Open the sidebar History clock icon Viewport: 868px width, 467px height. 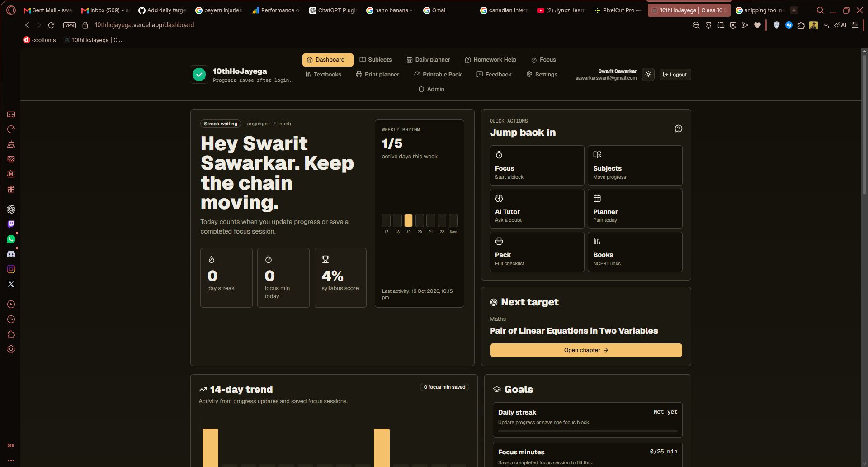tap(11, 319)
